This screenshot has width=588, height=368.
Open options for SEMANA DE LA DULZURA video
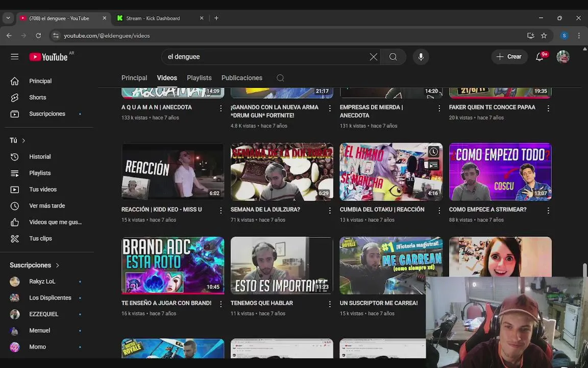pos(330,210)
